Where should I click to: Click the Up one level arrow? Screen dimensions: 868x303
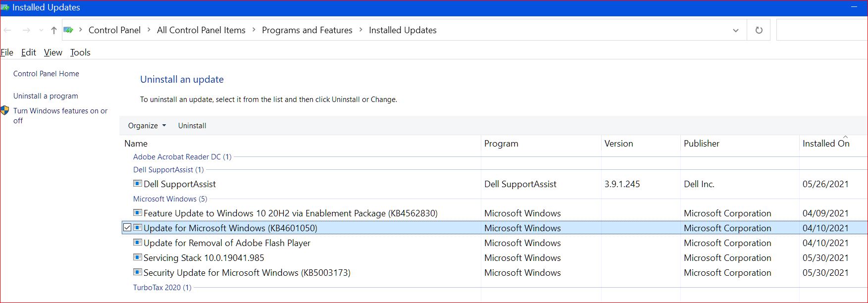pyautogui.click(x=53, y=30)
